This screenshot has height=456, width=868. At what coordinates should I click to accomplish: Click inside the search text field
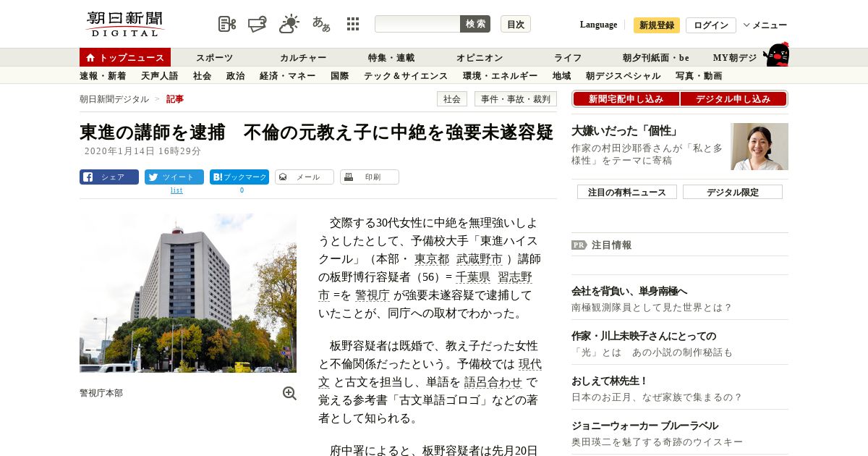pyautogui.click(x=417, y=24)
